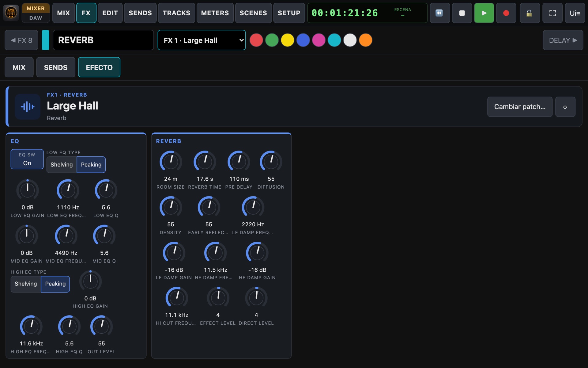Click the REVERB channel name field
The height and width of the screenshot is (368, 588).
coord(103,40)
